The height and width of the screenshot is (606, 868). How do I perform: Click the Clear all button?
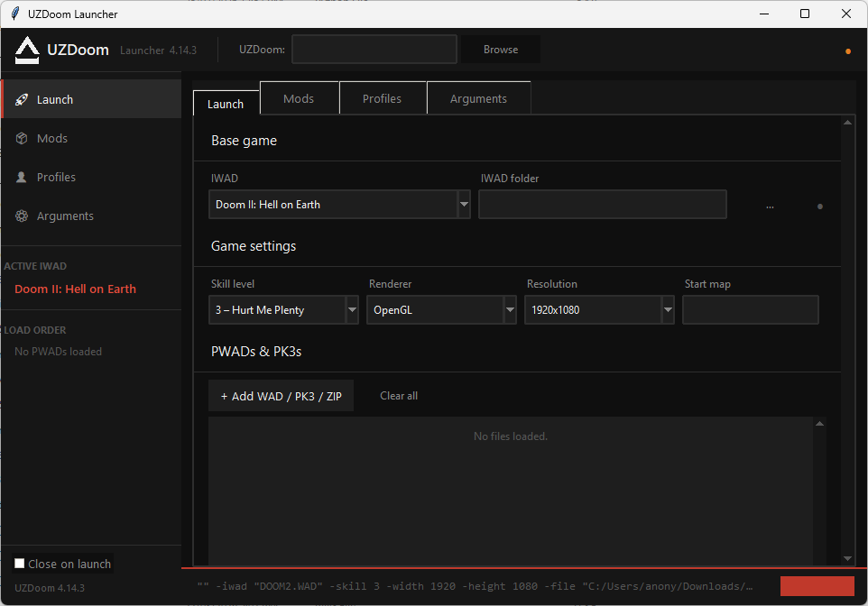point(399,396)
